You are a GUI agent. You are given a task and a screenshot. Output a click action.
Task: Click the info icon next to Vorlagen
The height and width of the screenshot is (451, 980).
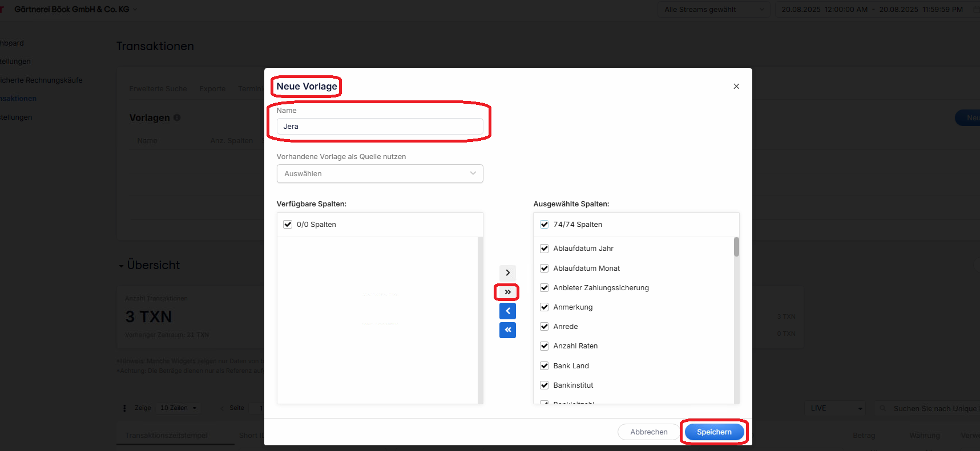177,117
